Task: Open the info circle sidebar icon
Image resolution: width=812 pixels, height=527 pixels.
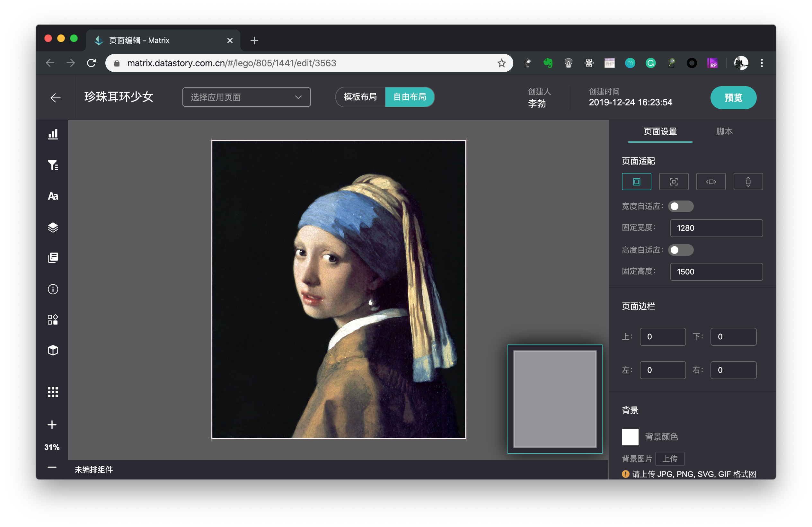Action: point(53,289)
